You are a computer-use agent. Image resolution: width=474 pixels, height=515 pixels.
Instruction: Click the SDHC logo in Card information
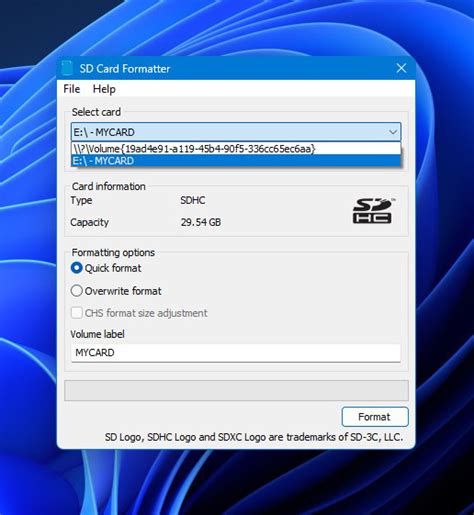(374, 211)
